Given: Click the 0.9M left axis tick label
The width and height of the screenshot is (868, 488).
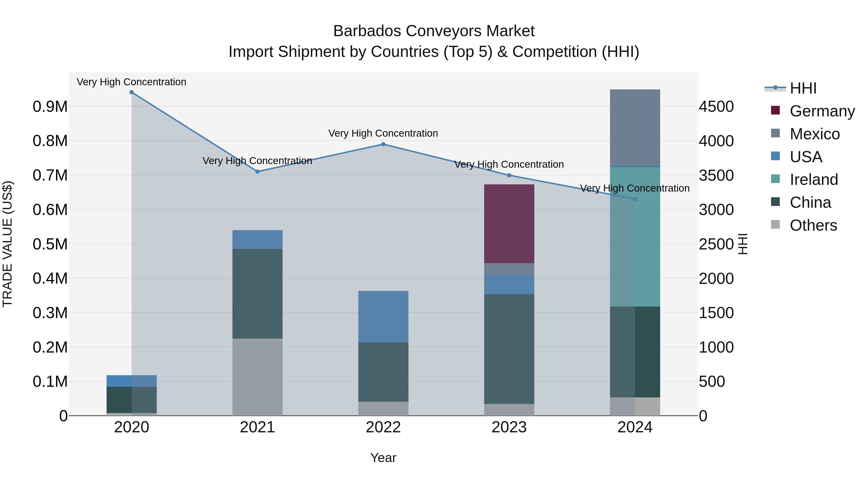Looking at the screenshot, I should 50,107.
